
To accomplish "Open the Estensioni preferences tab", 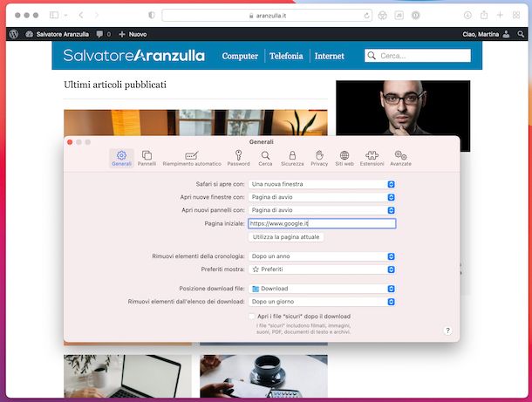I will point(372,158).
